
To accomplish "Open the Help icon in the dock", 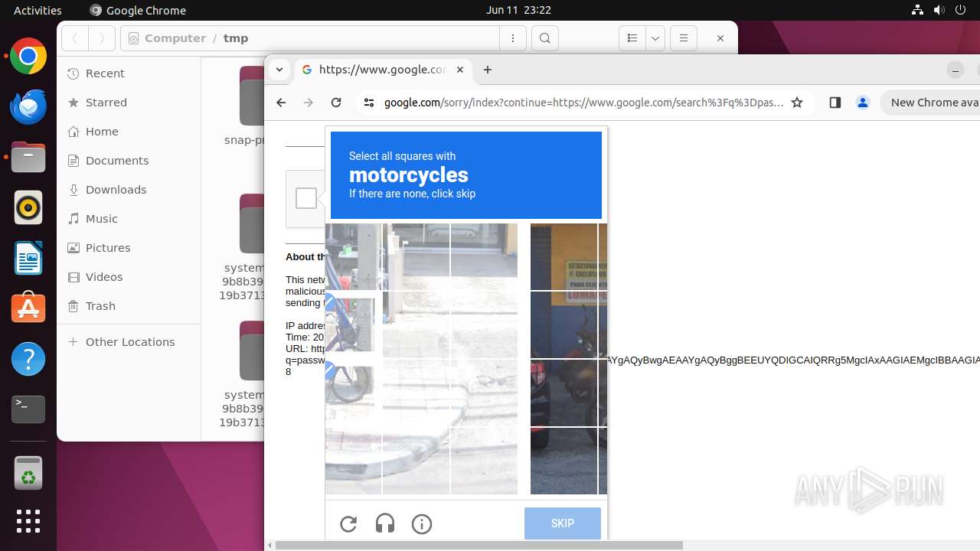I will [x=28, y=359].
